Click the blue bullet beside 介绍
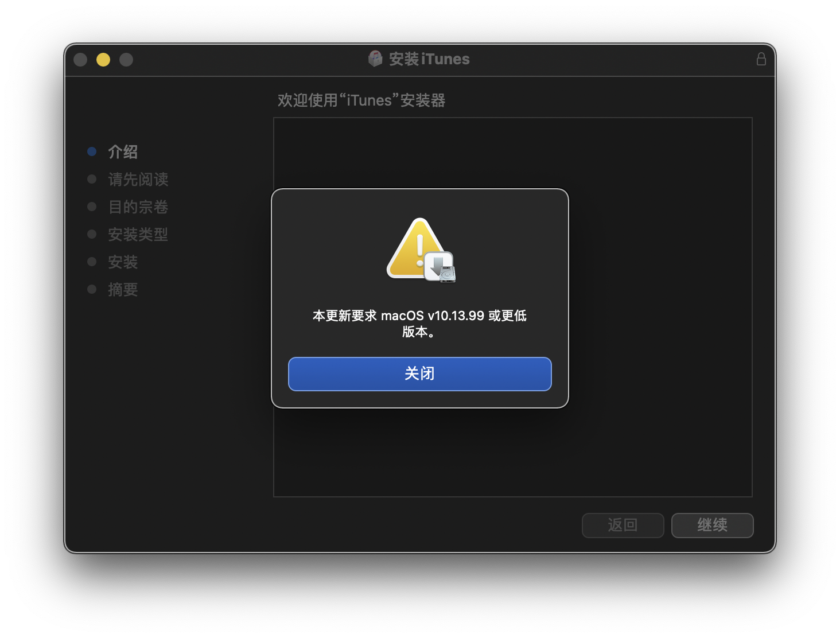Screen dimensions: 840x638 (92, 151)
